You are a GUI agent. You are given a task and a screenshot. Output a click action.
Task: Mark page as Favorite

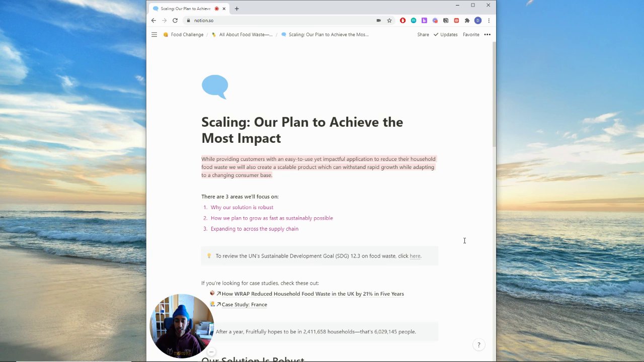point(471,35)
